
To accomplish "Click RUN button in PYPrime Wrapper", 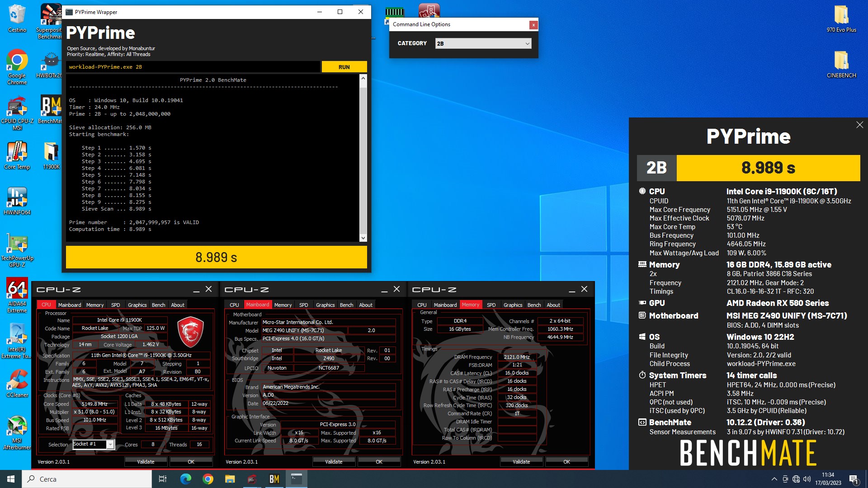I will [344, 67].
